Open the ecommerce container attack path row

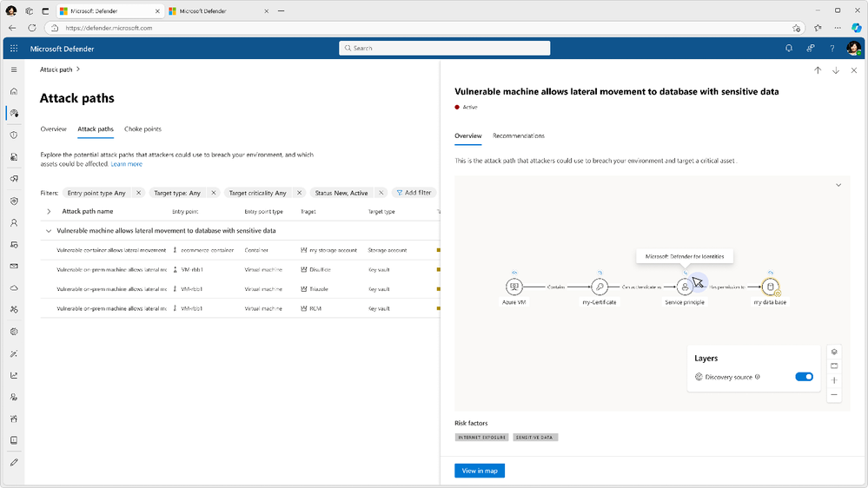[x=240, y=250]
